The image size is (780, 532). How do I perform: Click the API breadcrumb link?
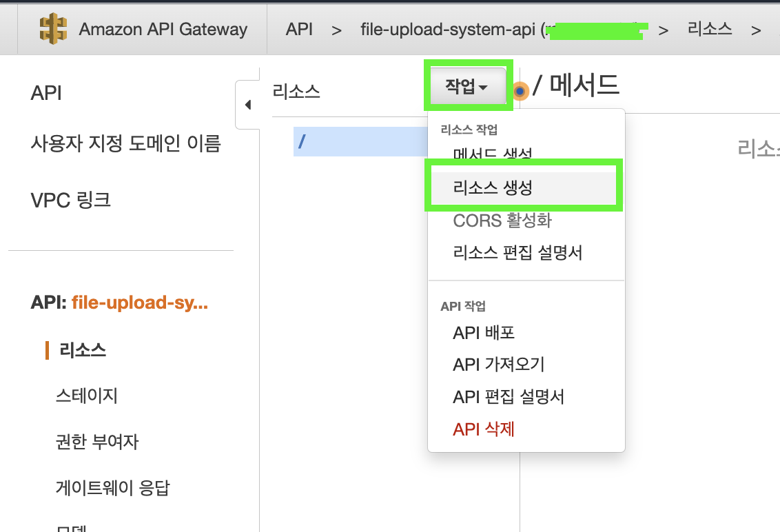(300, 30)
